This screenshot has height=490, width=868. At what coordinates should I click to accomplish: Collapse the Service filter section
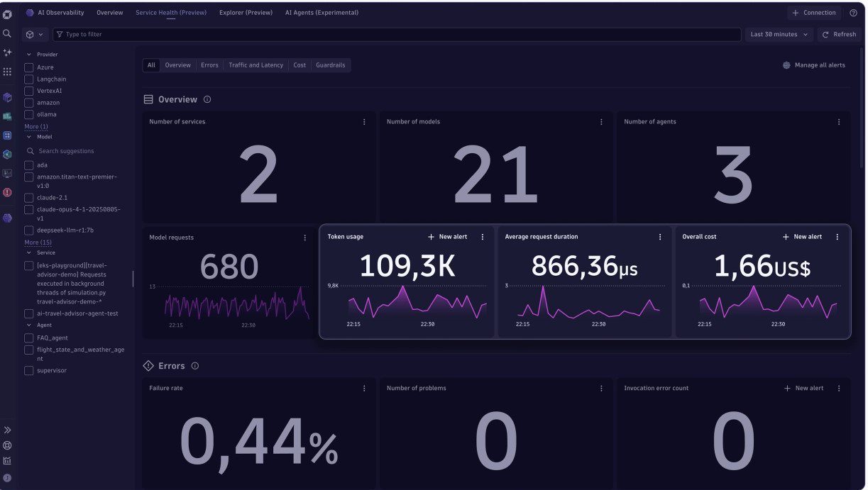click(x=29, y=252)
